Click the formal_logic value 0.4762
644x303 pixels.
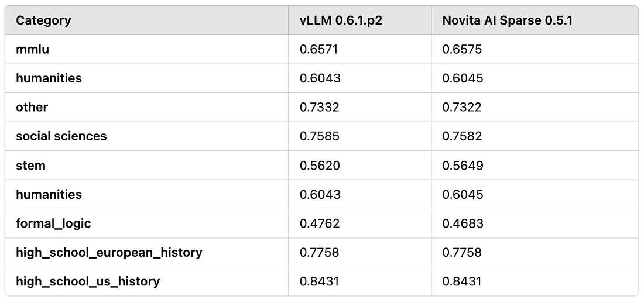[320, 223]
